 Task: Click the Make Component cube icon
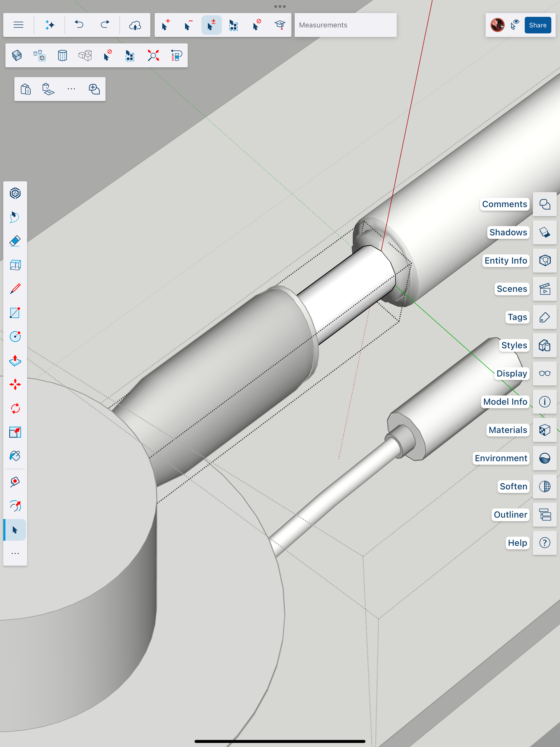17,55
